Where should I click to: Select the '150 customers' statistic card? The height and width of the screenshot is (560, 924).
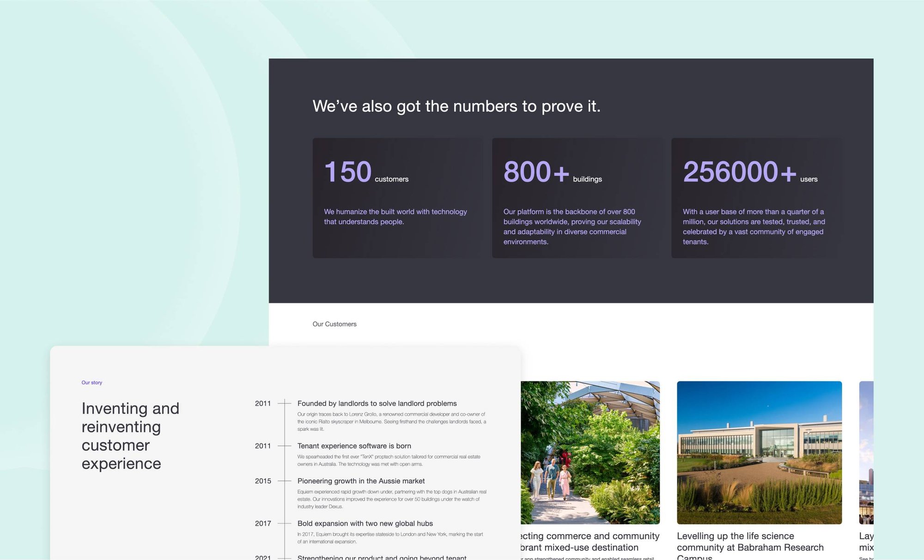(x=397, y=196)
